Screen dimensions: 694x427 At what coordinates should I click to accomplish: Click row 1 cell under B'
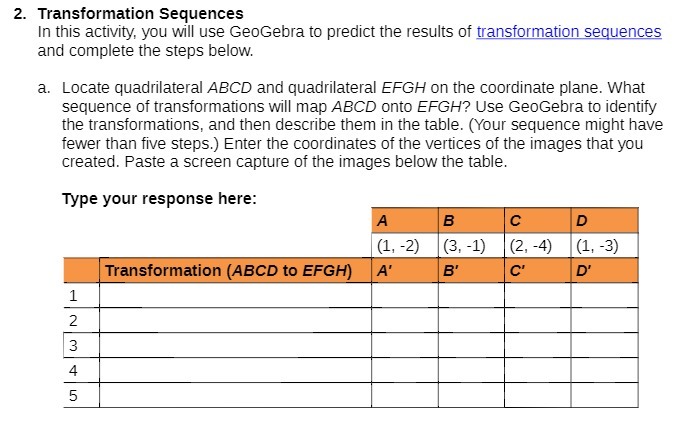[471, 295]
